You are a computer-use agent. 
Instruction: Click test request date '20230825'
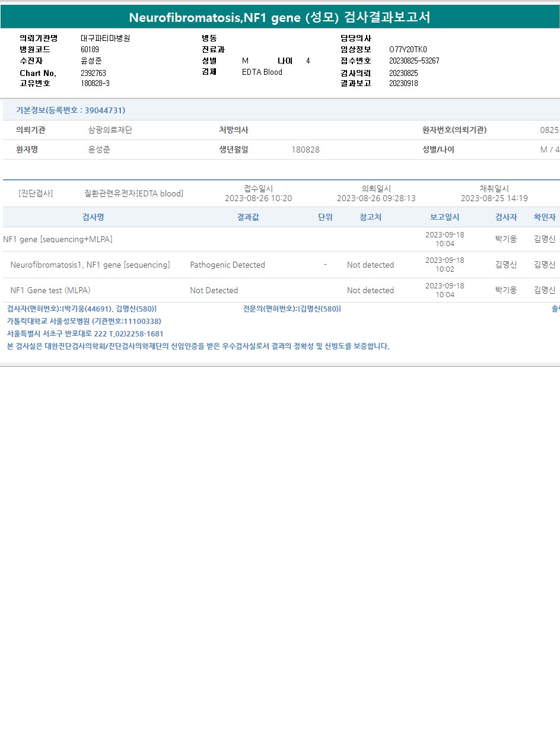403,73
